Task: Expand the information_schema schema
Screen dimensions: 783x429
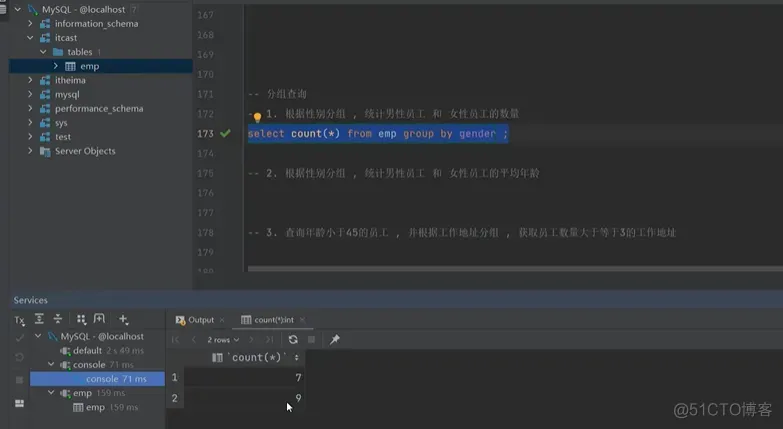Action: [30, 23]
